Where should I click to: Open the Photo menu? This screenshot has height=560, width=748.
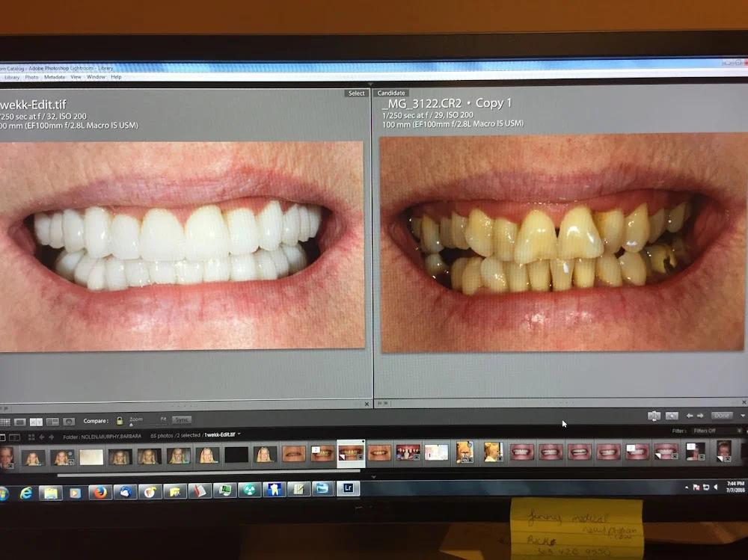(31, 77)
